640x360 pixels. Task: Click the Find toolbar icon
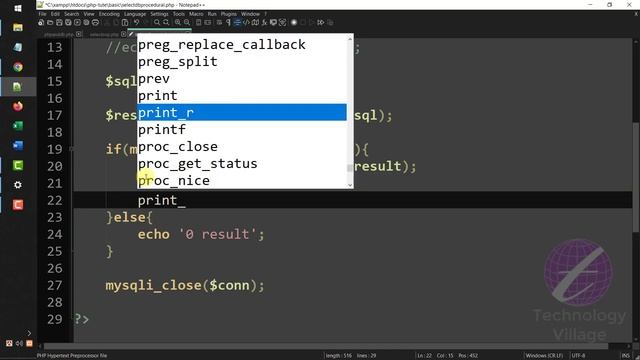coord(157,22)
